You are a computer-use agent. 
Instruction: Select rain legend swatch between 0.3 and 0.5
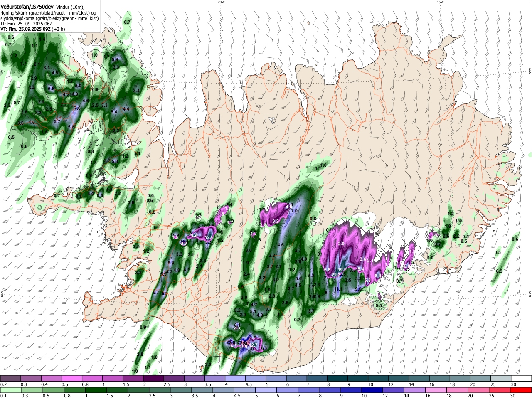[x=32, y=390]
